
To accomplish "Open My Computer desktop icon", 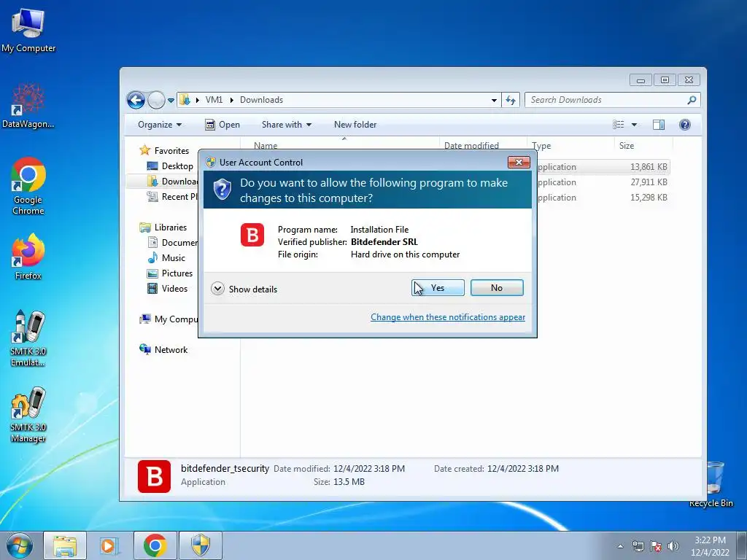I will pos(28,31).
